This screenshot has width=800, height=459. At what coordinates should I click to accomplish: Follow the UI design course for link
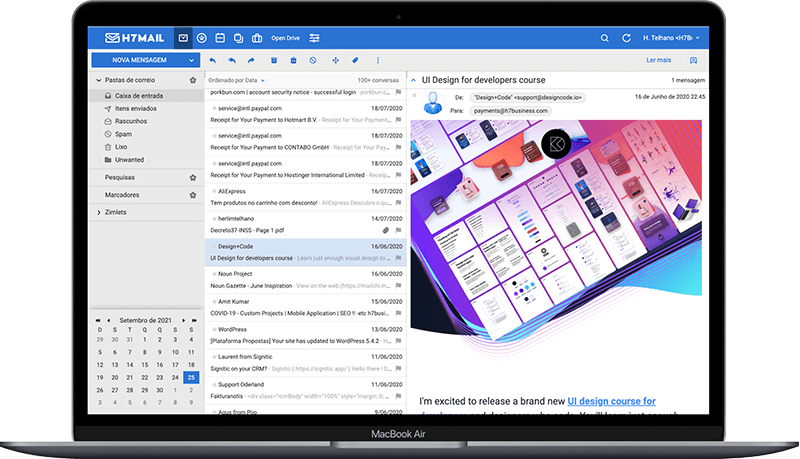coord(611,401)
